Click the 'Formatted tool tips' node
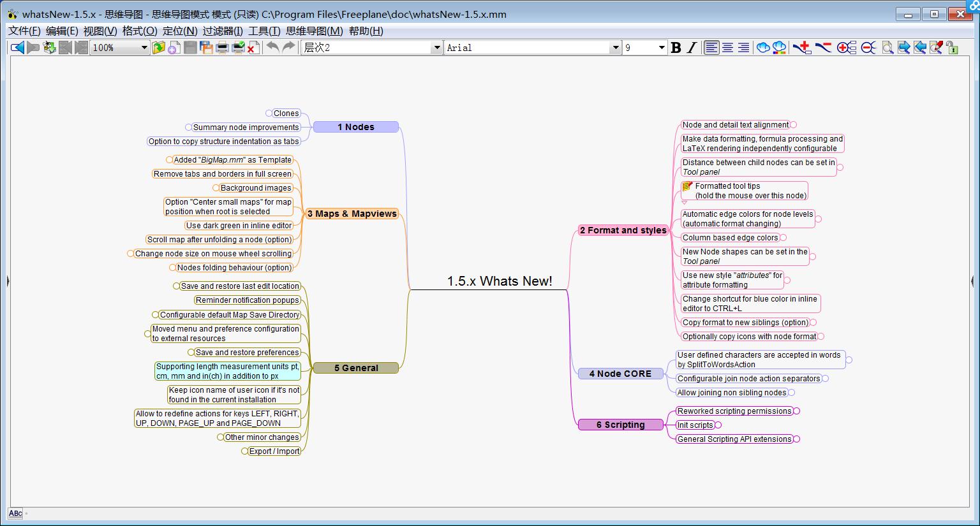The image size is (980, 526). pos(744,191)
